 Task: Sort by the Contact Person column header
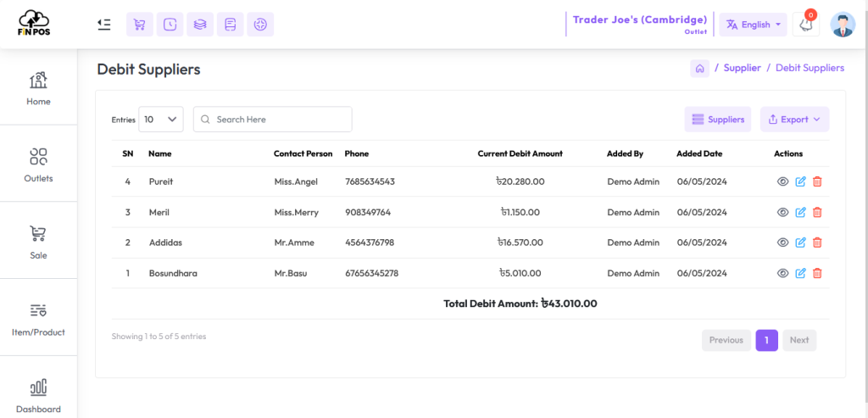coord(303,153)
